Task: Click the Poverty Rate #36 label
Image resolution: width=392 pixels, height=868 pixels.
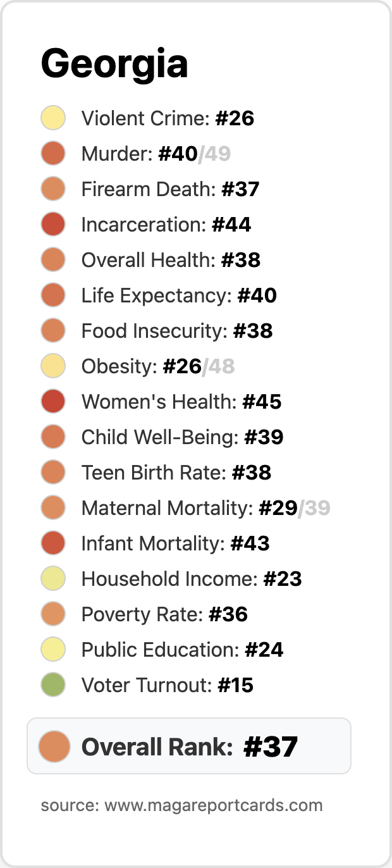Action: [164, 614]
